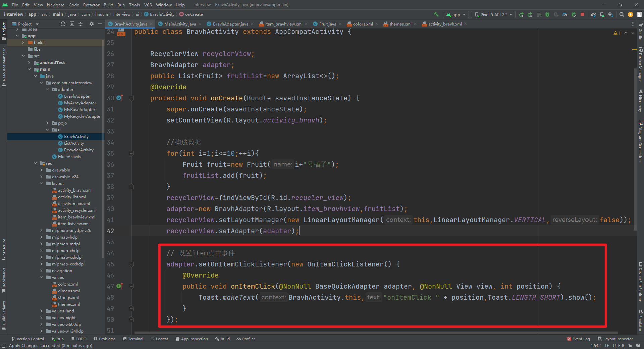This screenshot has height=349, width=644.
Task: Hide the Project panel with minus icon
Action: 100,24
